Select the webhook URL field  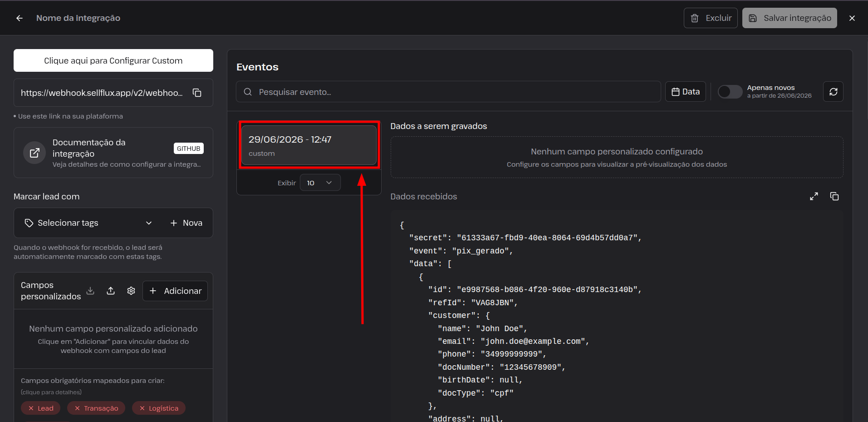coord(113,93)
